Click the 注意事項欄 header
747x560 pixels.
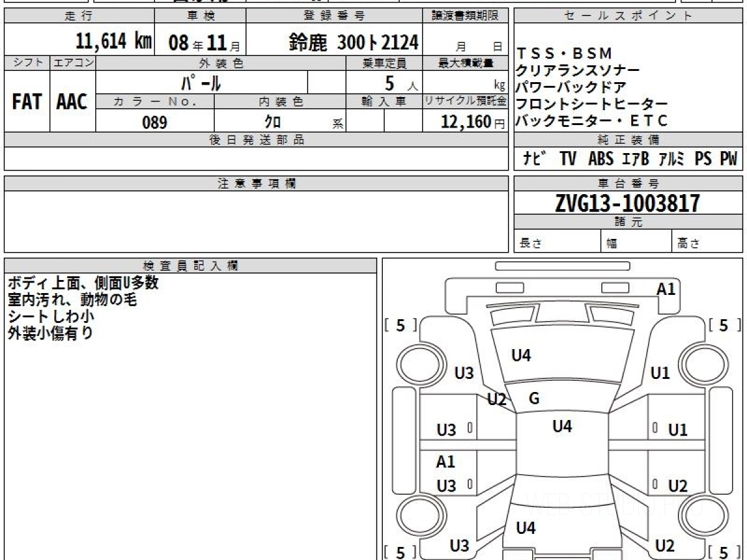click(256, 184)
